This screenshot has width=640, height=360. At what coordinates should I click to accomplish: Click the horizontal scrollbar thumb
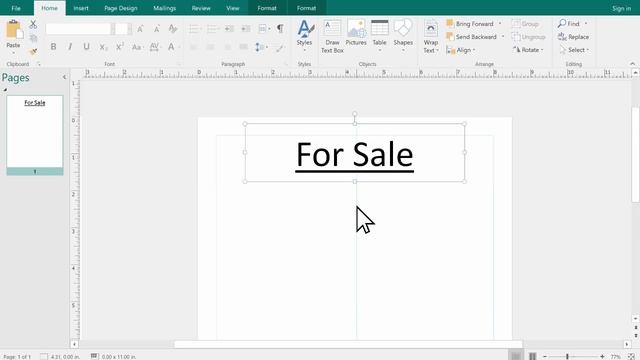tap(348, 344)
